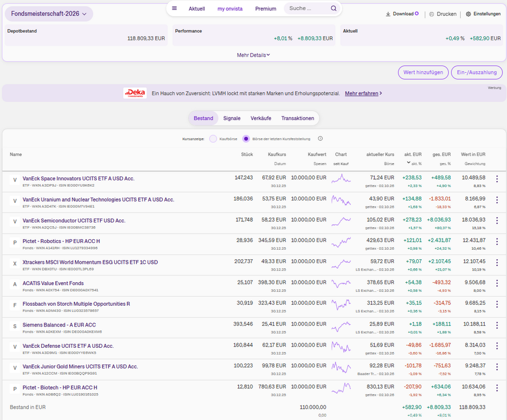Expand Mehr Details section

pos(253,55)
